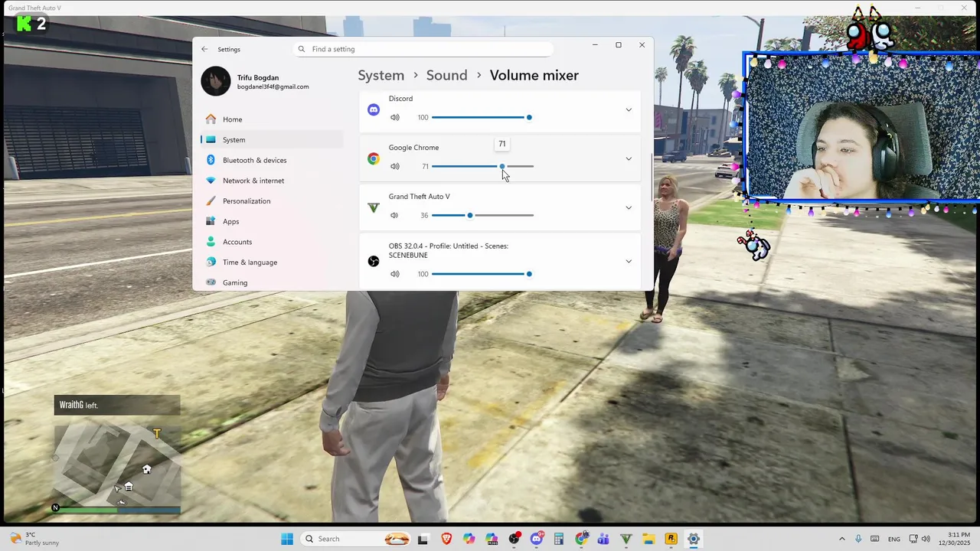This screenshot has height=551, width=980.
Task: Open the Windows Start menu
Action: (287, 539)
